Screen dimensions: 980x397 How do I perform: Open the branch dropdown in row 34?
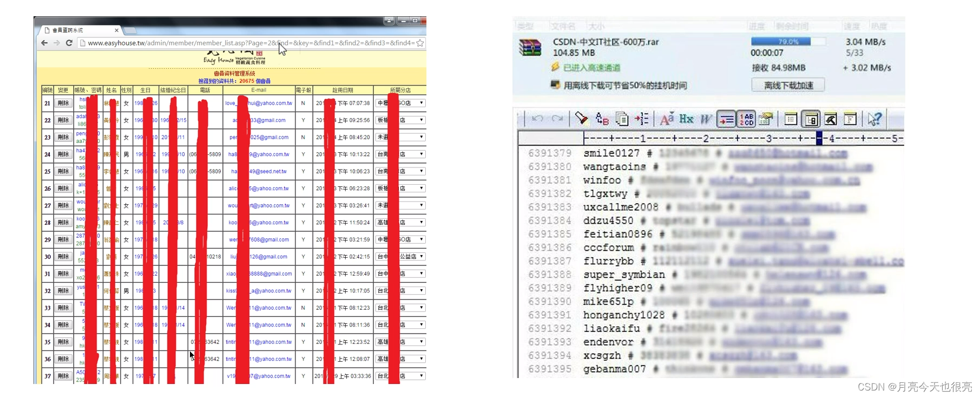[x=400, y=325]
